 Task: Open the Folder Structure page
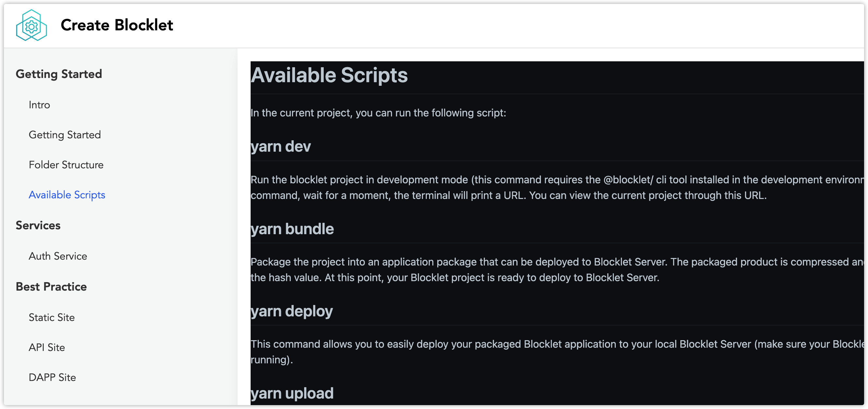click(66, 165)
